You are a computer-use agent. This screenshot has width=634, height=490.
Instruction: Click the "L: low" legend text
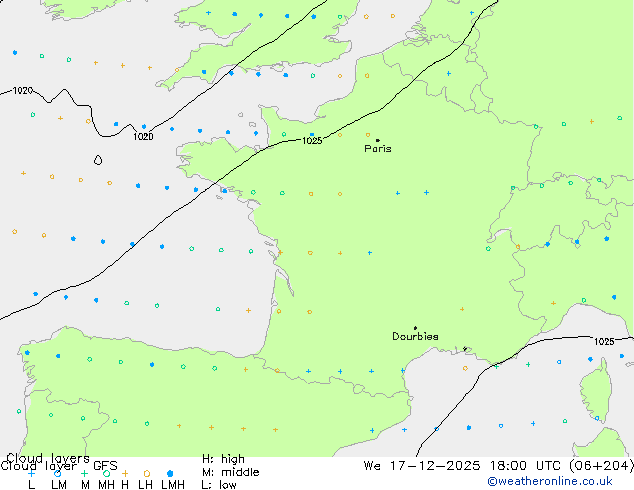(x=219, y=485)
